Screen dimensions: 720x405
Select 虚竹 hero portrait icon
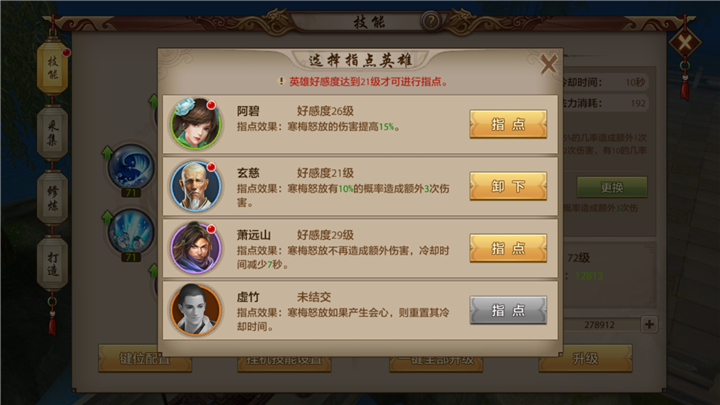196,309
